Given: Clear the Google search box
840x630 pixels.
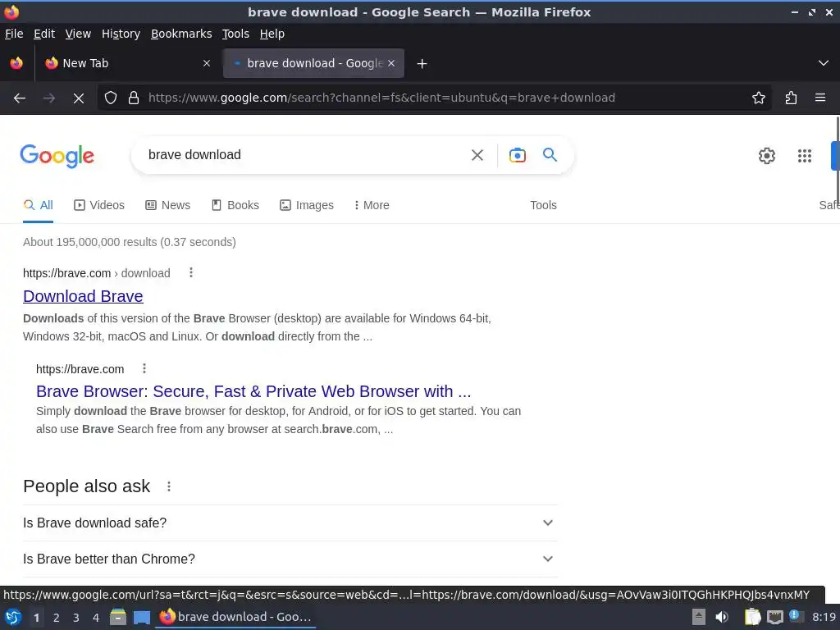Looking at the screenshot, I should (x=477, y=155).
